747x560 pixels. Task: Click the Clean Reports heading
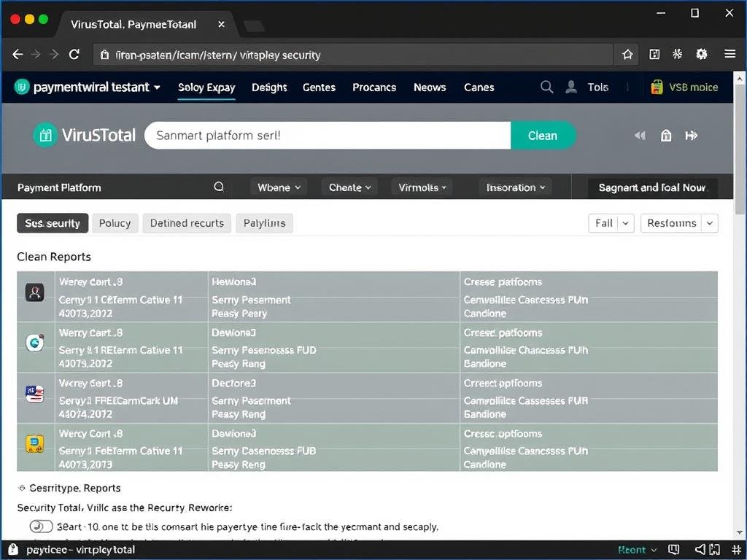pyautogui.click(x=54, y=257)
